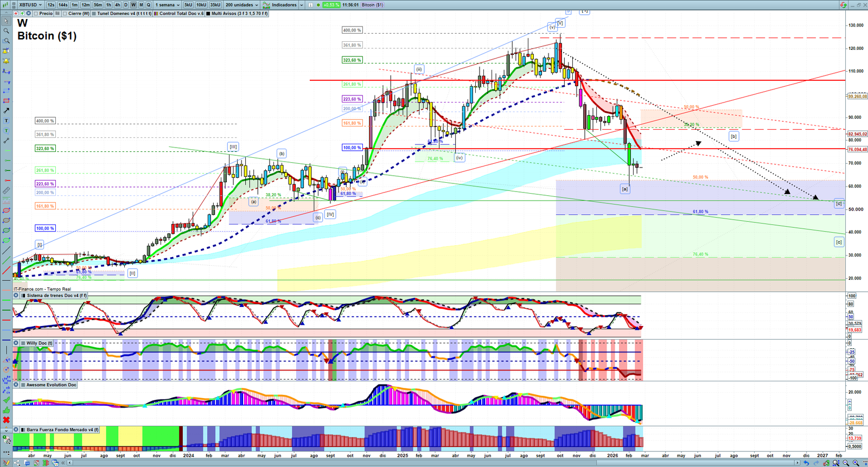Image resolution: width=868 pixels, height=467 pixels.
Task: Select the 1h timeframe
Action: click(x=108, y=5)
